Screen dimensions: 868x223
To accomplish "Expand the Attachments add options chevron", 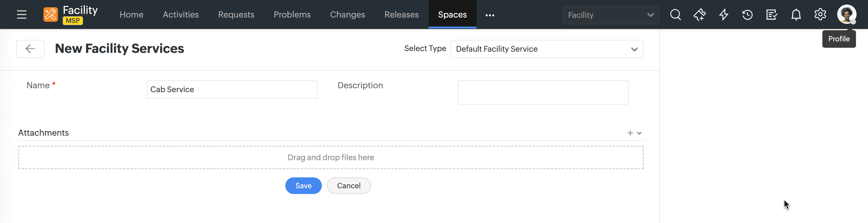I will click(x=639, y=133).
